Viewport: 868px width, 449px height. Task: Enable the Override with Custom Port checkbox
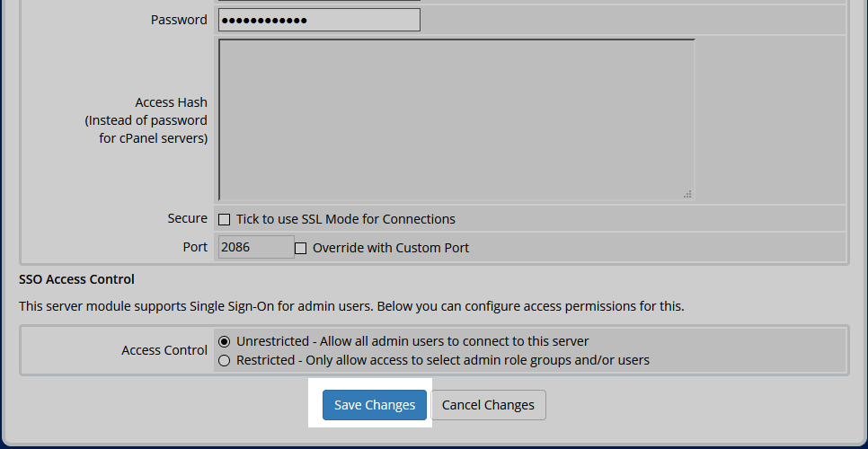(x=301, y=248)
